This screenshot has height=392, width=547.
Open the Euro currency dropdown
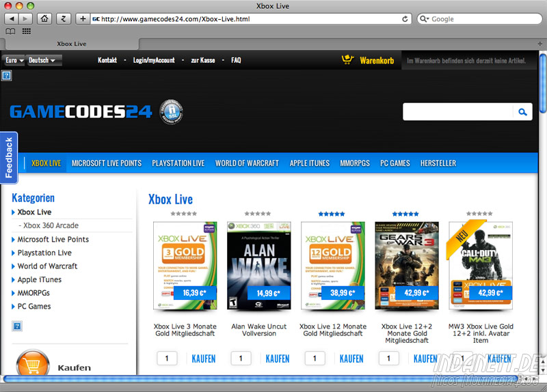(14, 60)
